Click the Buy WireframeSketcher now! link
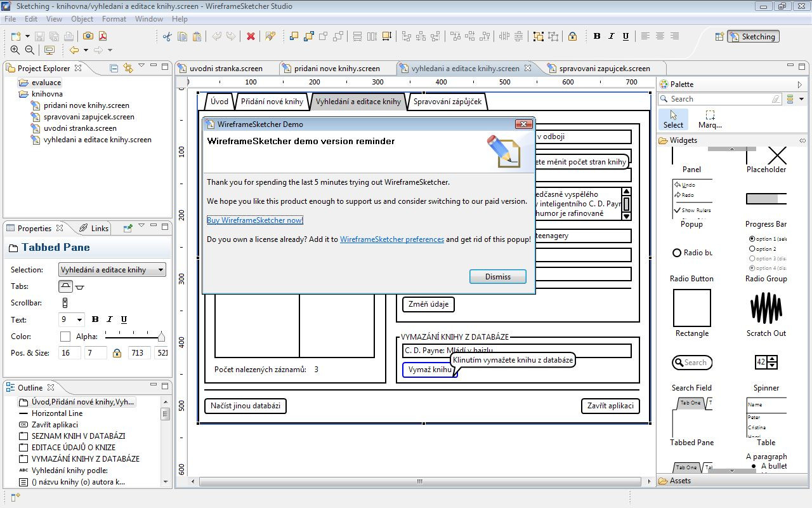The height and width of the screenshot is (508, 812). coord(255,220)
